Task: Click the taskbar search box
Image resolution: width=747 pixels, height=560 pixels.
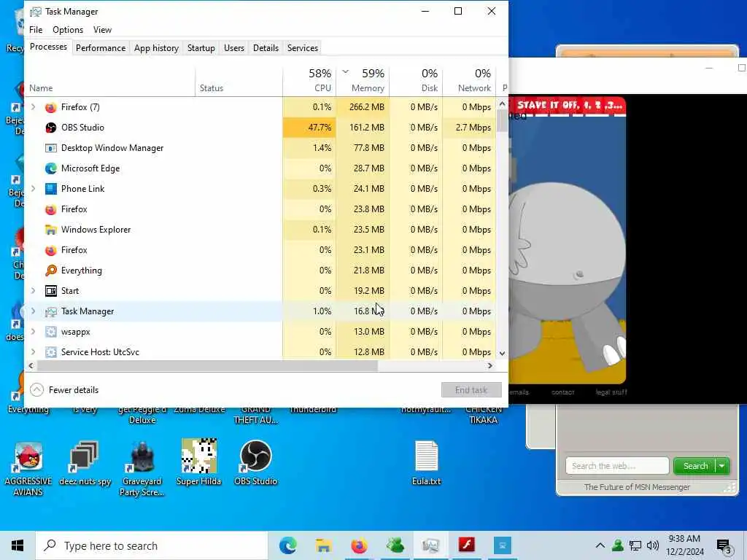Action: coord(152,545)
